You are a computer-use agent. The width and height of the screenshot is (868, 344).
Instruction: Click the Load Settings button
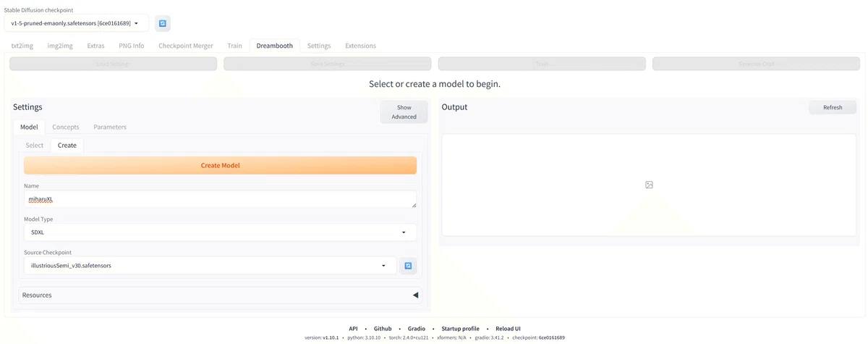point(113,64)
